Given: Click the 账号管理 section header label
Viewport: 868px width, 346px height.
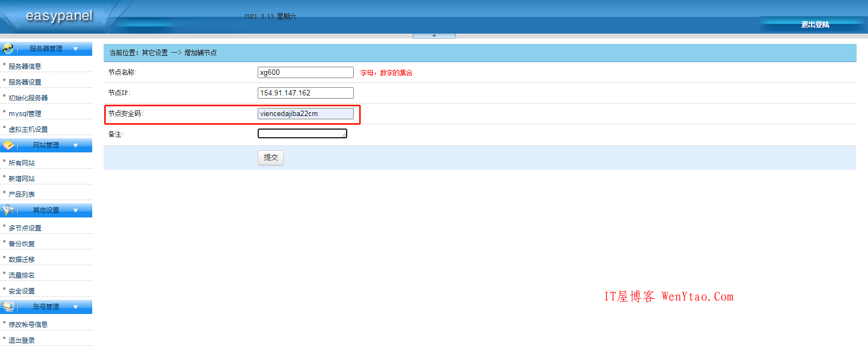Looking at the screenshot, I should pyautogui.click(x=46, y=307).
